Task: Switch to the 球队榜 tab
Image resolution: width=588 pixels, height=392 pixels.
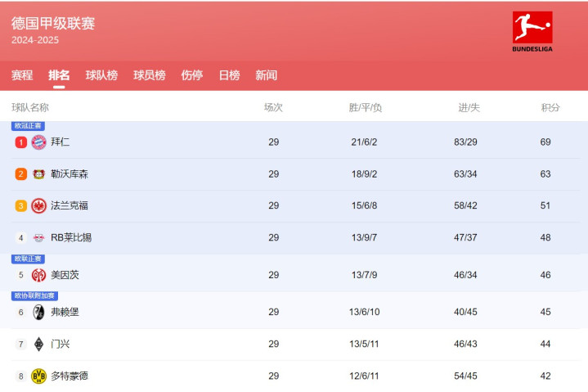Action: (x=101, y=75)
